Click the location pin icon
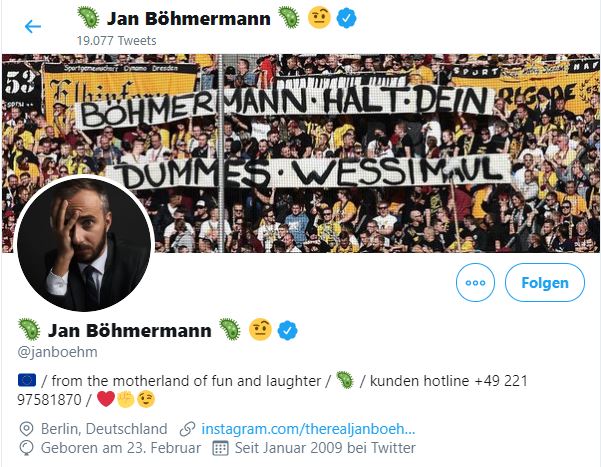Viewport: 601px width, 467px height. tap(26, 428)
